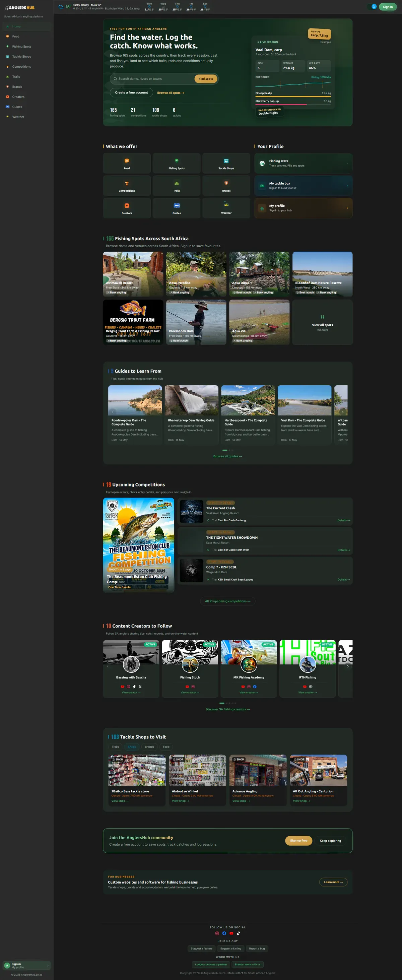Image resolution: width=402 pixels, height=980 pixels.
Task: Show next guides with the carousel right arrow
Action: (x=343, y=412)
